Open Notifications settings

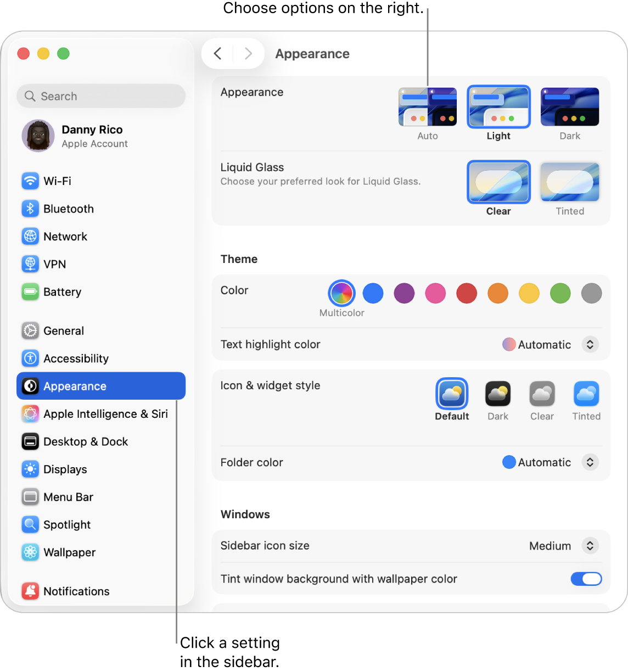[76, 591]
